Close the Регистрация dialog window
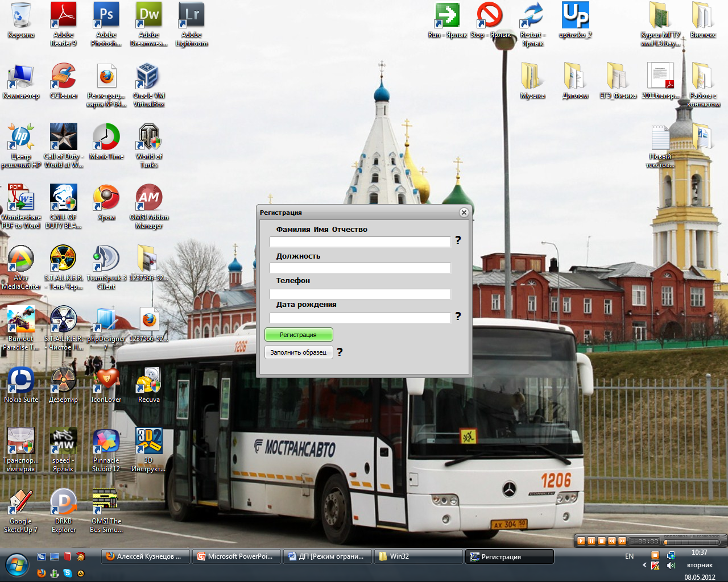The height and width of the screenshot is (582, 728). [464, 213]
